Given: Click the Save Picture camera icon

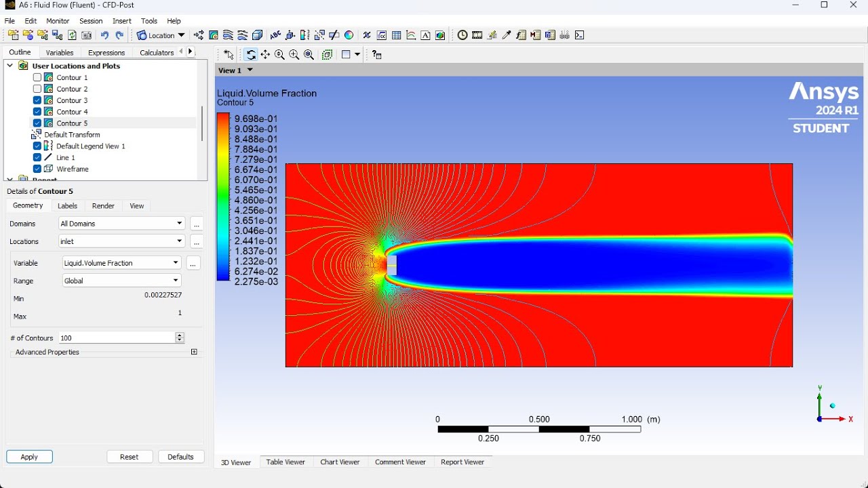Looking at the screenshot, I should 86,35.
